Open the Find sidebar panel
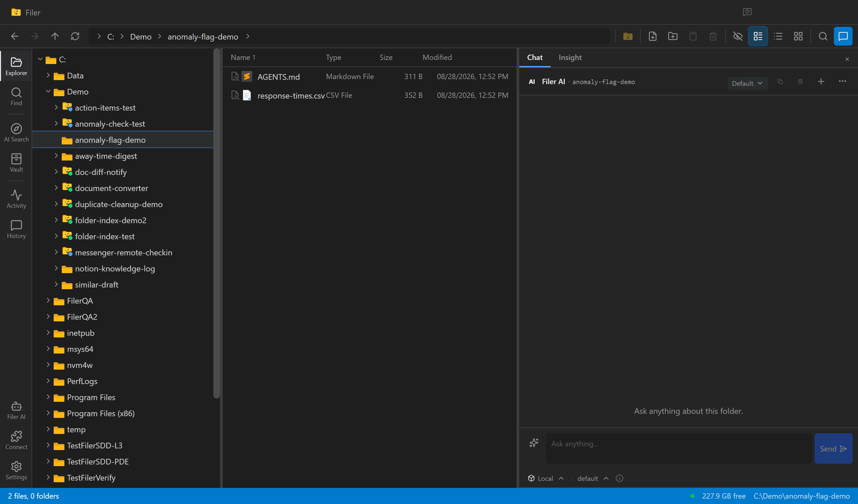 16,97
